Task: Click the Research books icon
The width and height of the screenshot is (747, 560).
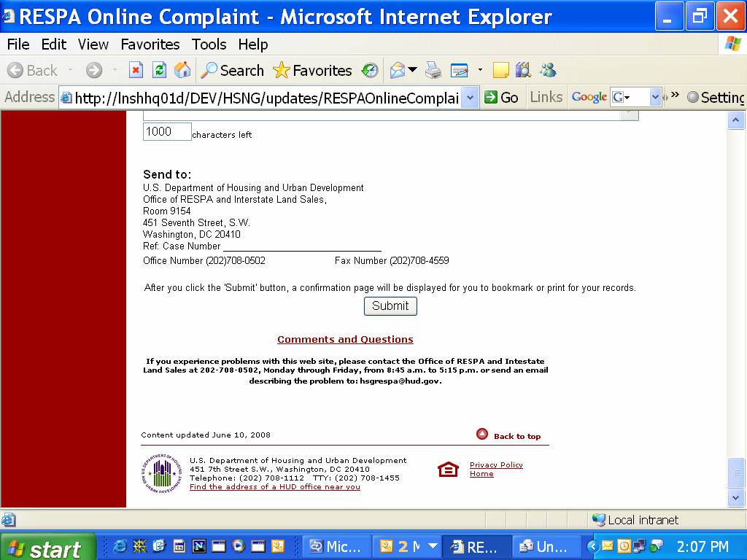Action: click(x=523, y=71)
